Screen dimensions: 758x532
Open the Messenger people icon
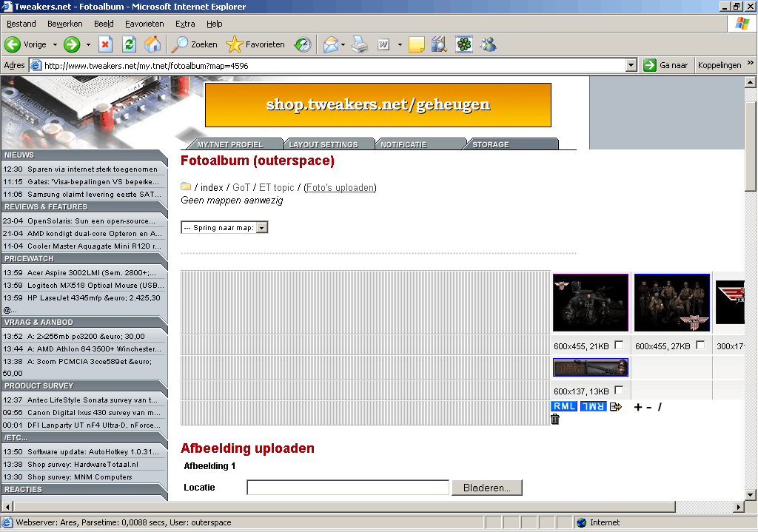coord(488,44)
